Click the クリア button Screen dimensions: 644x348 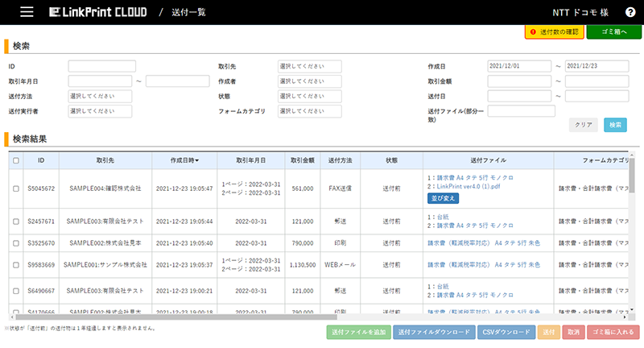(583, 125)
